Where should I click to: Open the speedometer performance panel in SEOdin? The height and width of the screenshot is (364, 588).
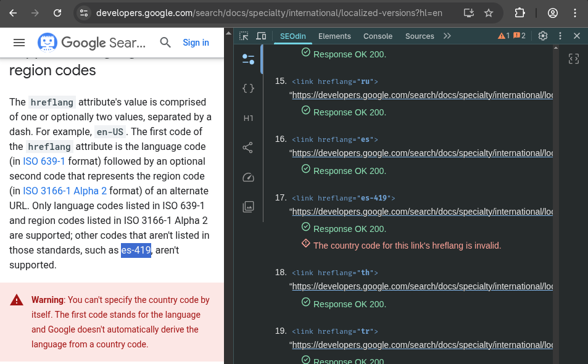tap(248, 177)
